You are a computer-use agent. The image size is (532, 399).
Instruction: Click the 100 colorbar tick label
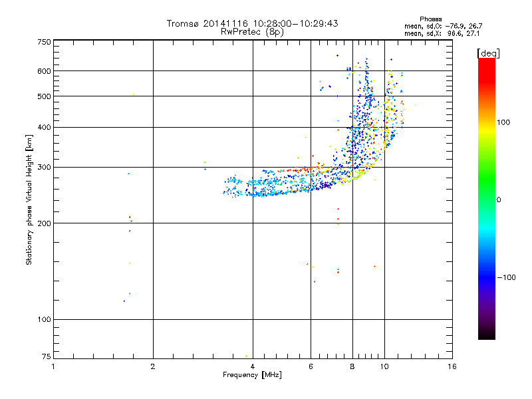coord(503,122)
